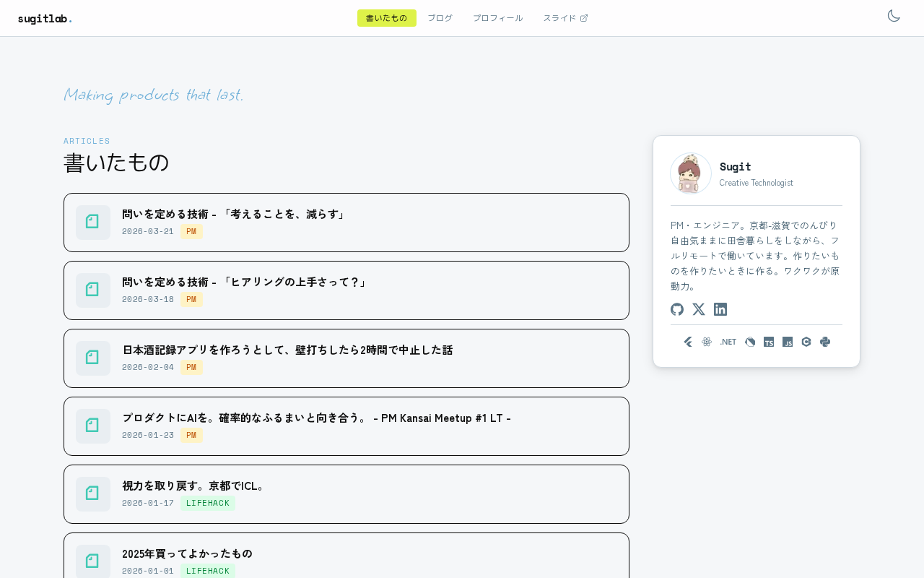Click the date 2026-01-23
This screenshot has width=924, height=578.
click(148, 435)
